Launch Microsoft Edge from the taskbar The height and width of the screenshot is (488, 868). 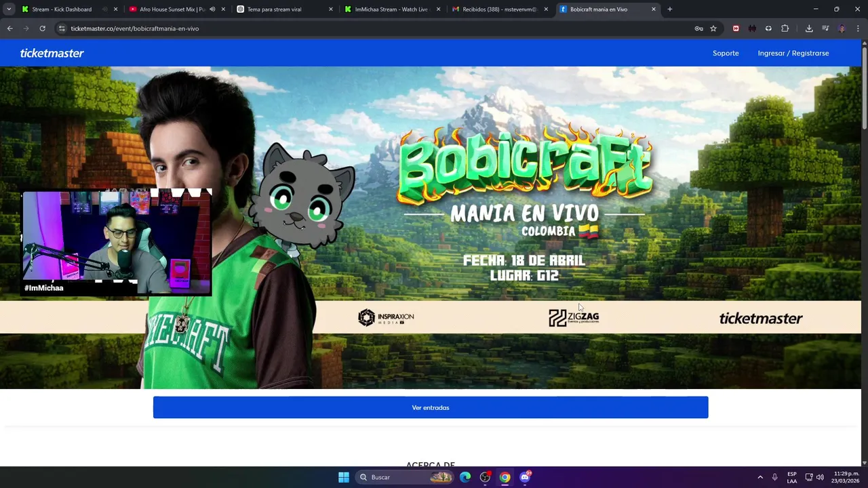(465, 477)
